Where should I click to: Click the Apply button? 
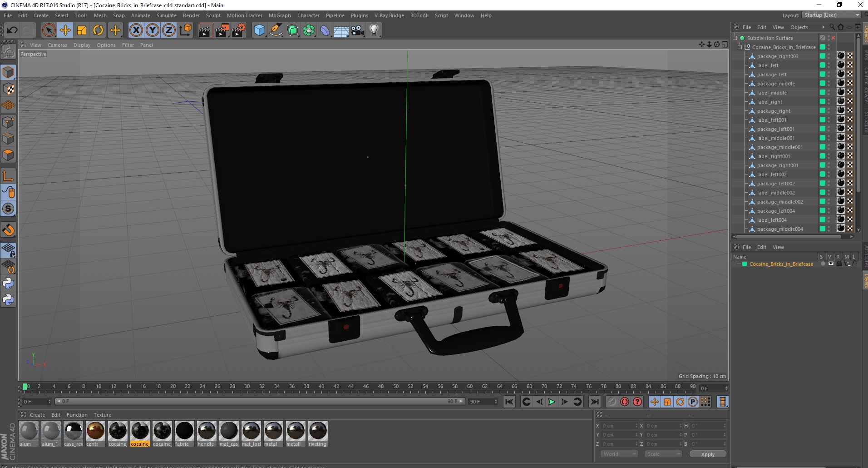(x=708, y=454)
